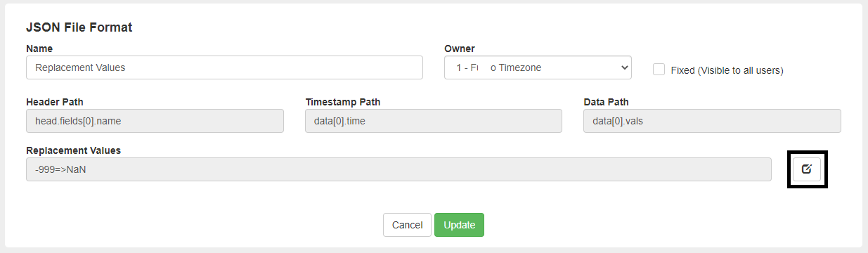
Task: Click the "Name" field label
Action: 39,48
